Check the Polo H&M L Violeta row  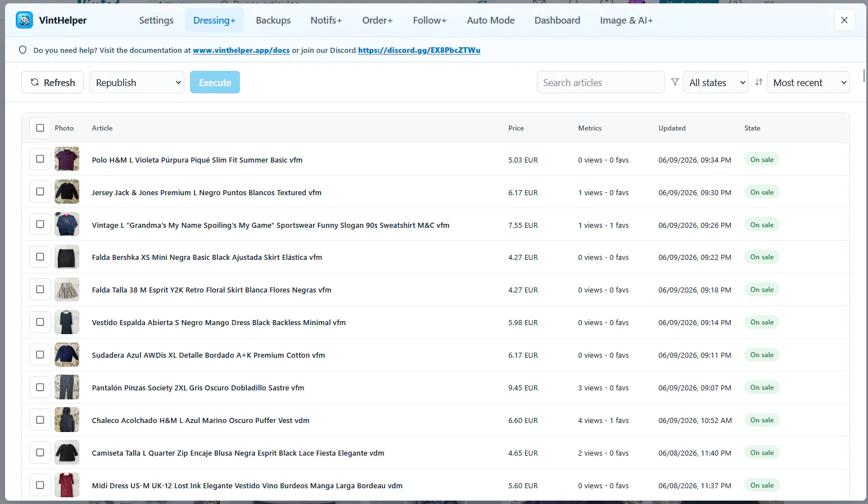40,159
